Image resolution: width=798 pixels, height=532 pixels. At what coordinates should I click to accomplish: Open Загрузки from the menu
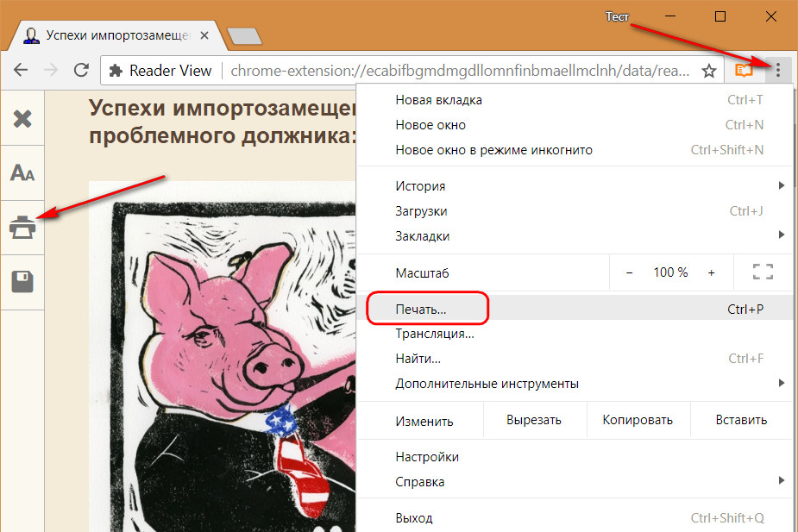[x=575, y=211]
